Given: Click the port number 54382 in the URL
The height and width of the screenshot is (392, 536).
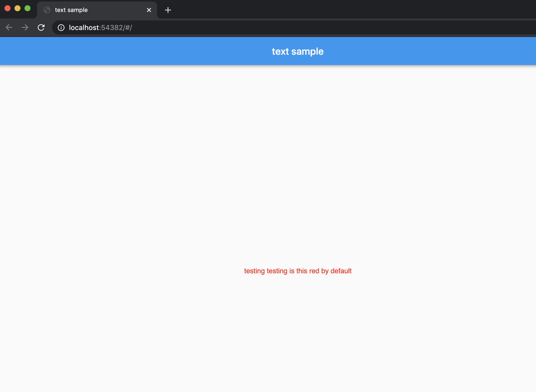Looking at the screenshot, I should click(x=112, y=27).
